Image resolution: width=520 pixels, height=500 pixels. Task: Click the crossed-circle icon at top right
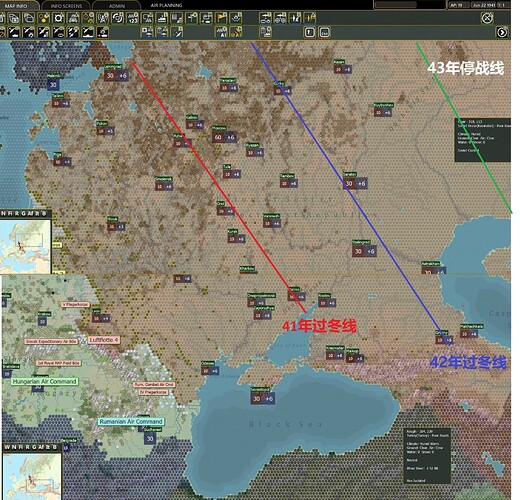point(487,18)
